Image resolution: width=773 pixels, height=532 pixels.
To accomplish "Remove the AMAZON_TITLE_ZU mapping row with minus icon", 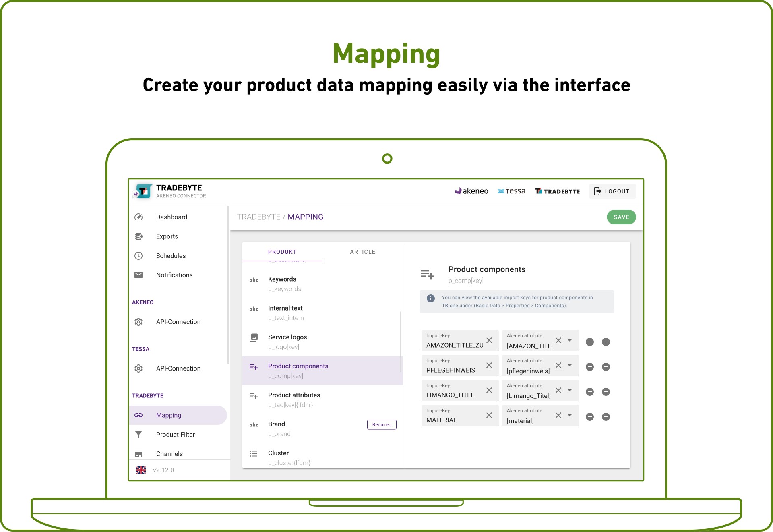I will (x=590, y=342).
